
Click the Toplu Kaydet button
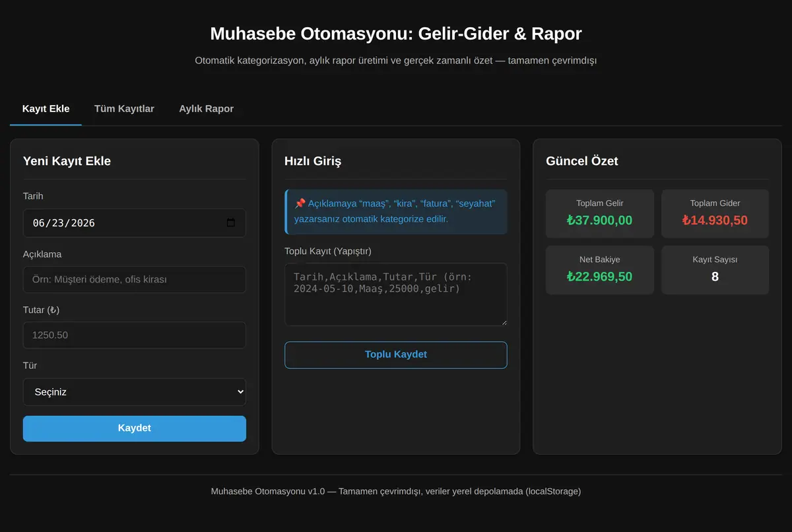click(396, 354)
